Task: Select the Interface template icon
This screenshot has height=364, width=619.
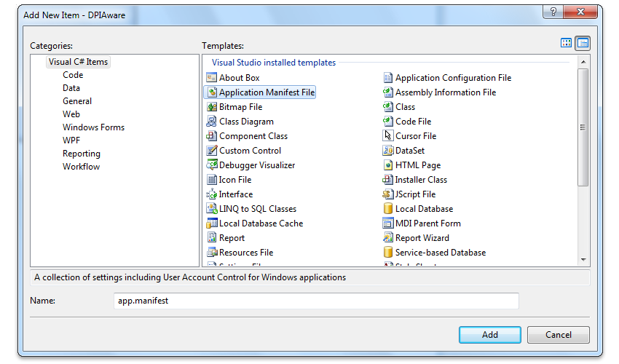Action: [212, 194]
